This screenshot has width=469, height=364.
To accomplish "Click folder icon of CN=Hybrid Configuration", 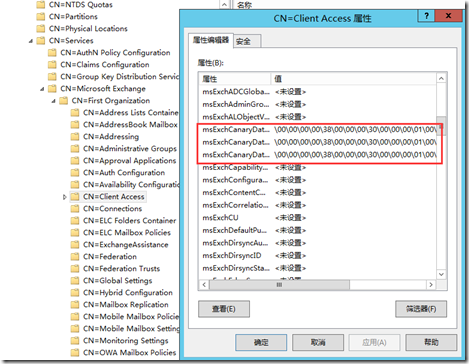I will tap(75, 293).
